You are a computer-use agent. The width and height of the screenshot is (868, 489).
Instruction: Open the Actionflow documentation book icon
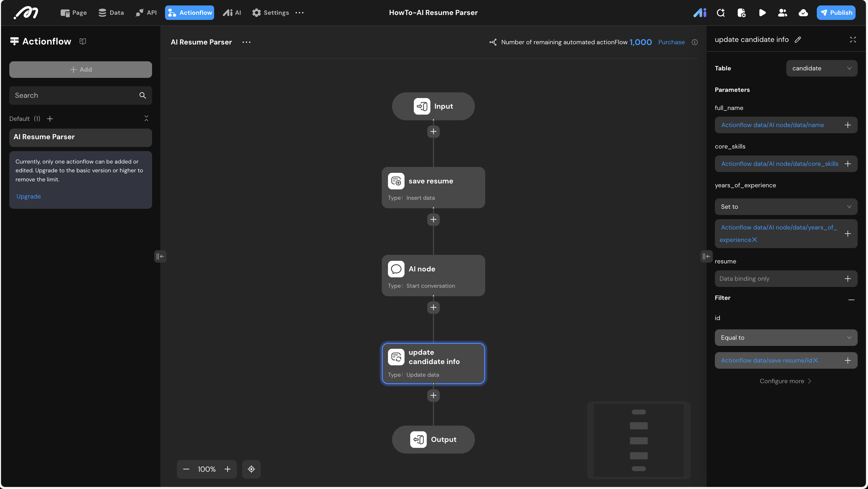point(83,41)
